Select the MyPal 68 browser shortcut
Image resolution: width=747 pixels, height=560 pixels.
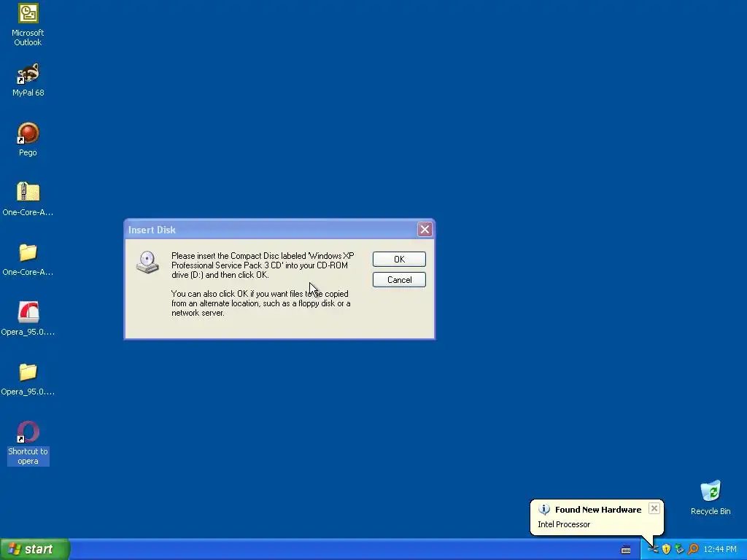(28, 74)
